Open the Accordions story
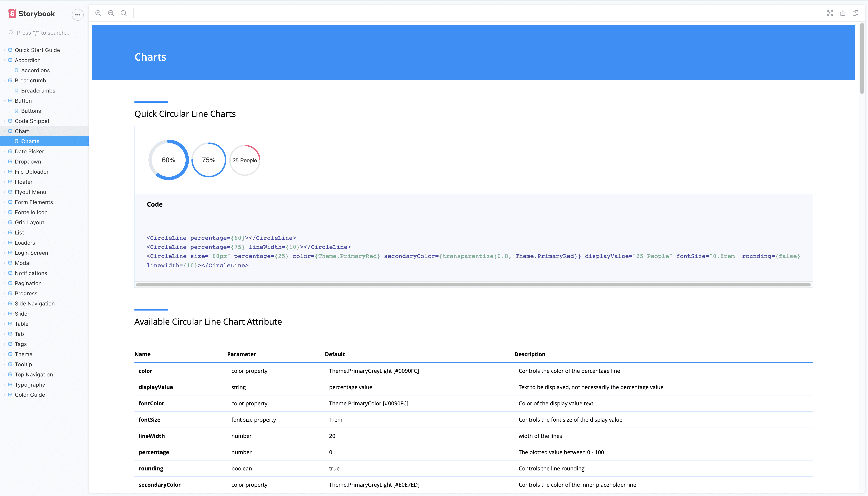Screen dimensions: 868x496 [x=35, y=71]
